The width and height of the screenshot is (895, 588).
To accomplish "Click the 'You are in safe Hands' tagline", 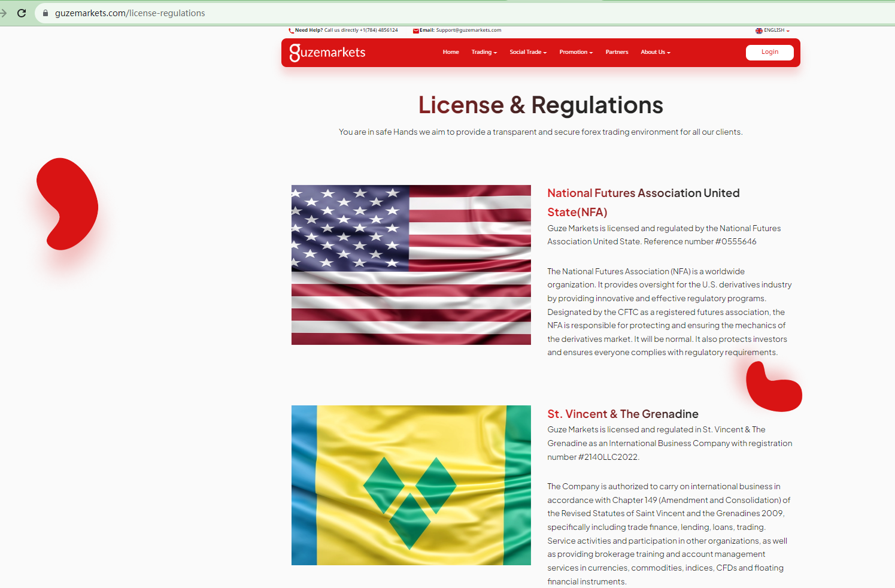I will (x=541, y=132).
